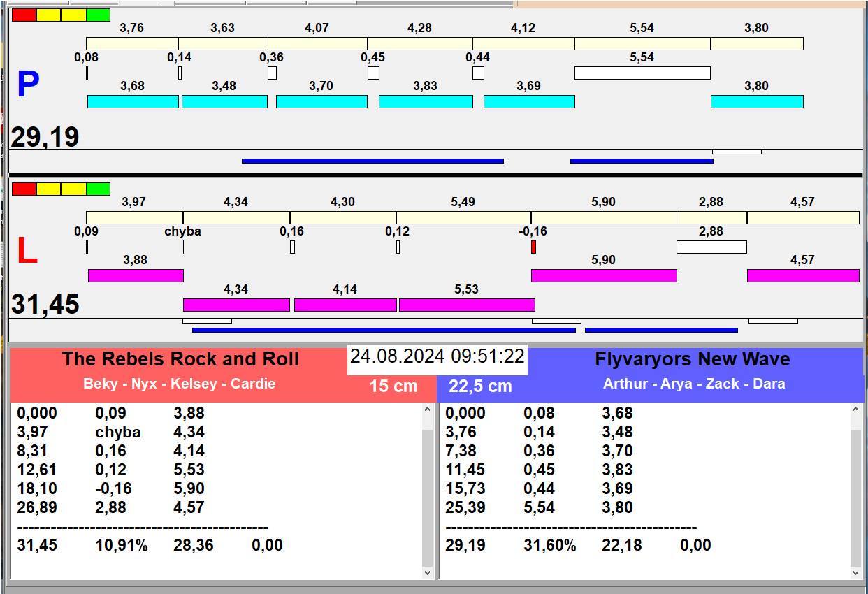Viewport: 868px width, 594px height.
Task: Click the green start light in lane P
Action: point(98,15)
